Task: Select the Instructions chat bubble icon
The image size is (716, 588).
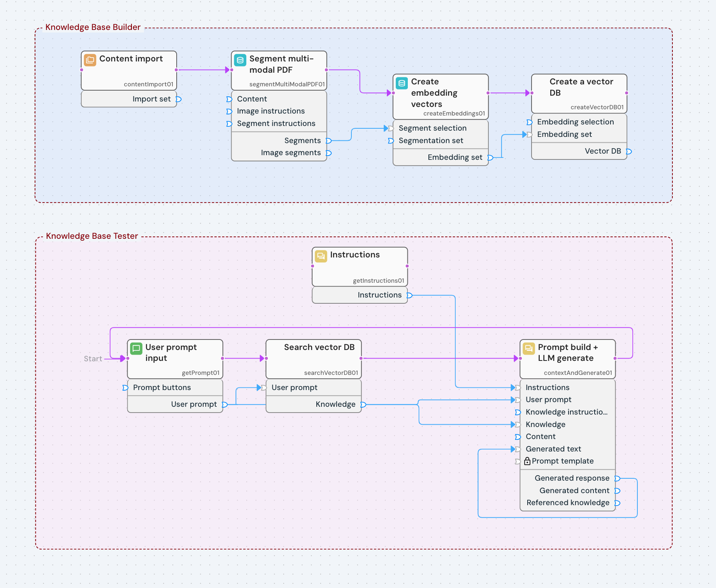Action: pyautogui.click(x=320, y=256)
